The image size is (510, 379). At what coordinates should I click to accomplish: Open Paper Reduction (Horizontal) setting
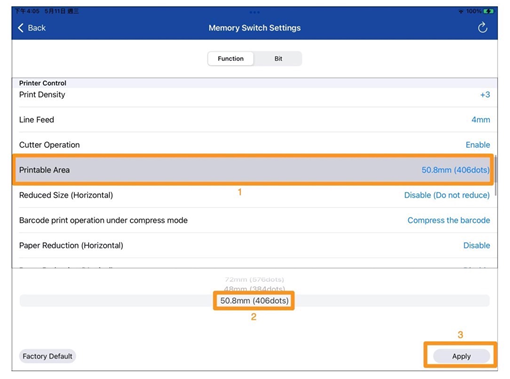coord(254,245)
